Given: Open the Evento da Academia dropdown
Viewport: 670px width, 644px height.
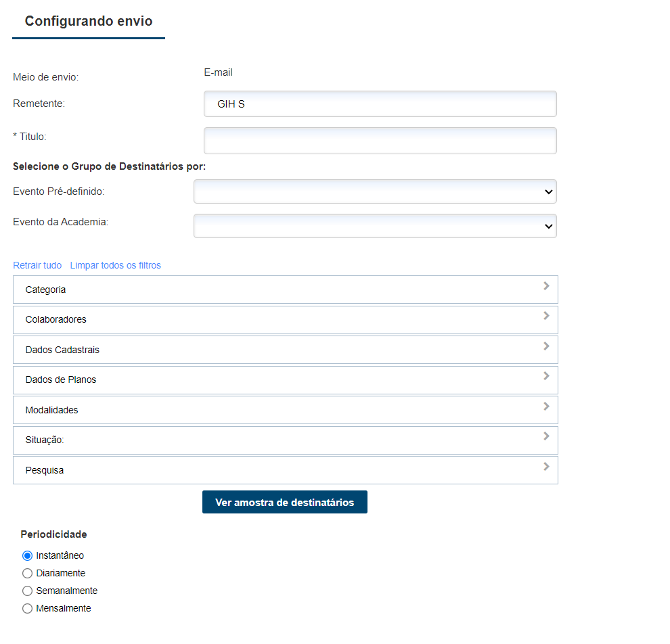Looking at the screenshot, I should click(375, 227).
